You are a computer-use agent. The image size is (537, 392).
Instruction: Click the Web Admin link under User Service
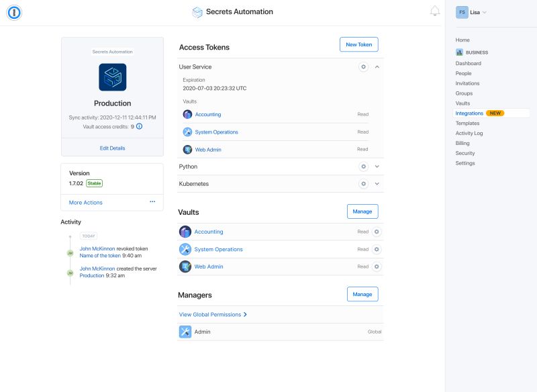(x=208, y=150)
